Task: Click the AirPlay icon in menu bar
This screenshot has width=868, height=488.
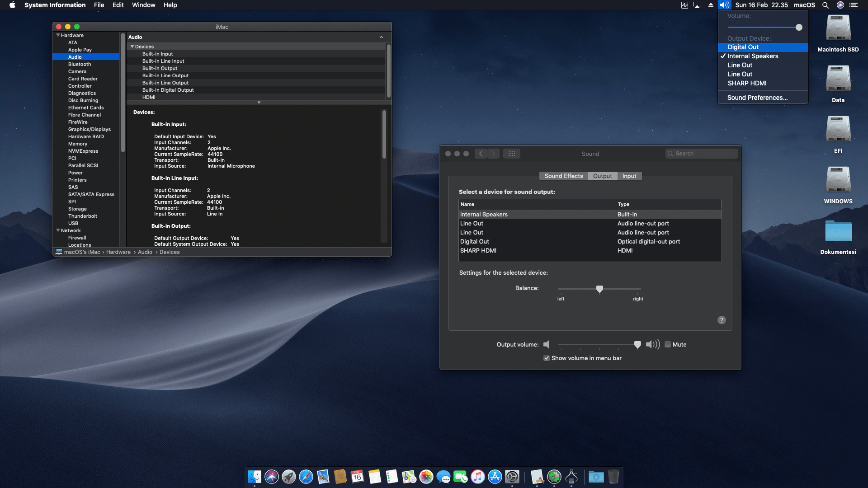Action: (x=697, y=5)
